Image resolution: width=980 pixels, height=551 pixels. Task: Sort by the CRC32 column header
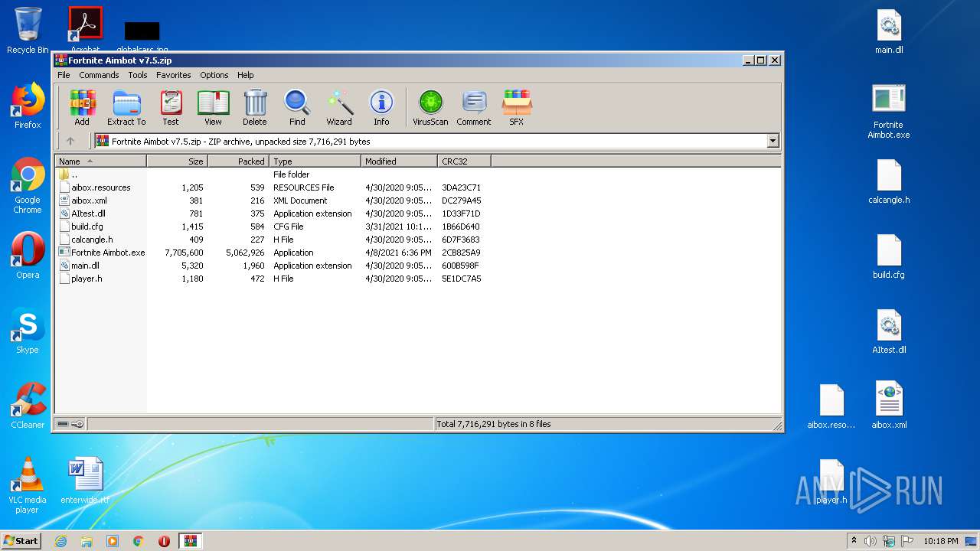click(x=464, y=161)
